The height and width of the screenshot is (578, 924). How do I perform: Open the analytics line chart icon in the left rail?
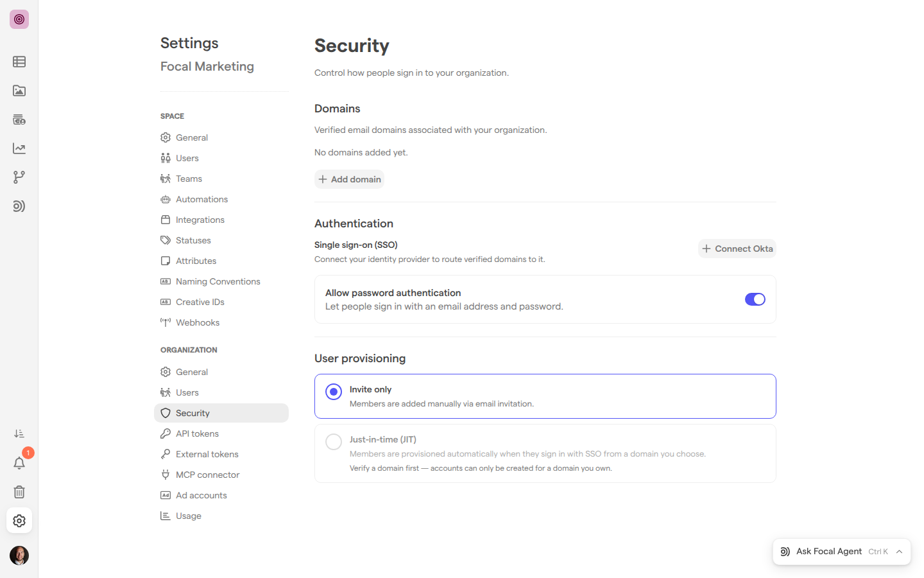click(x=19, y=148)
